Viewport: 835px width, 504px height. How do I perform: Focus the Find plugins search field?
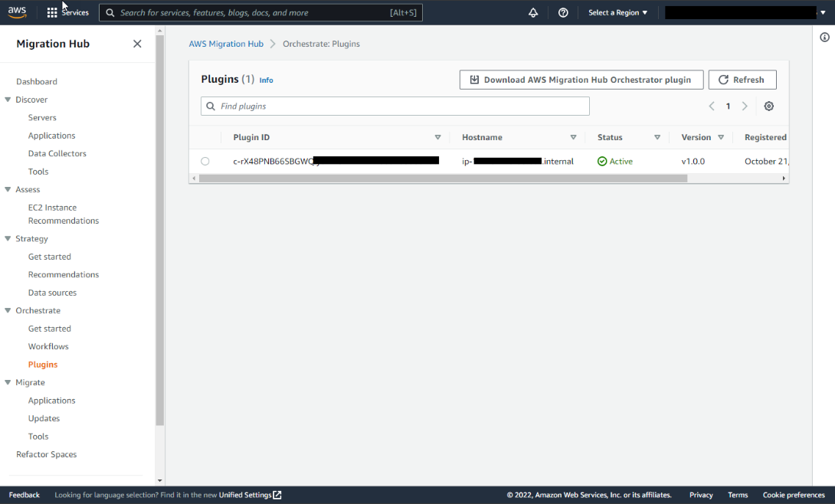pyautogui.click(x=395, y=106)
